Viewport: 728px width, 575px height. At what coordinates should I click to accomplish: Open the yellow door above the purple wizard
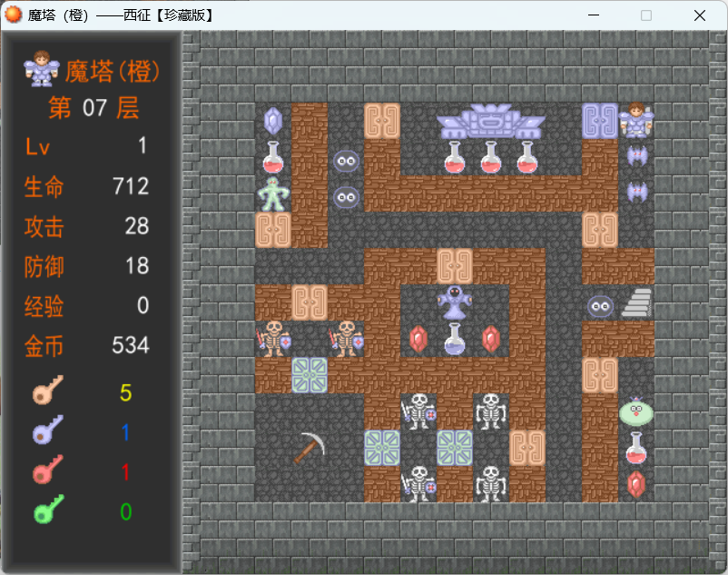coord(455,266)
